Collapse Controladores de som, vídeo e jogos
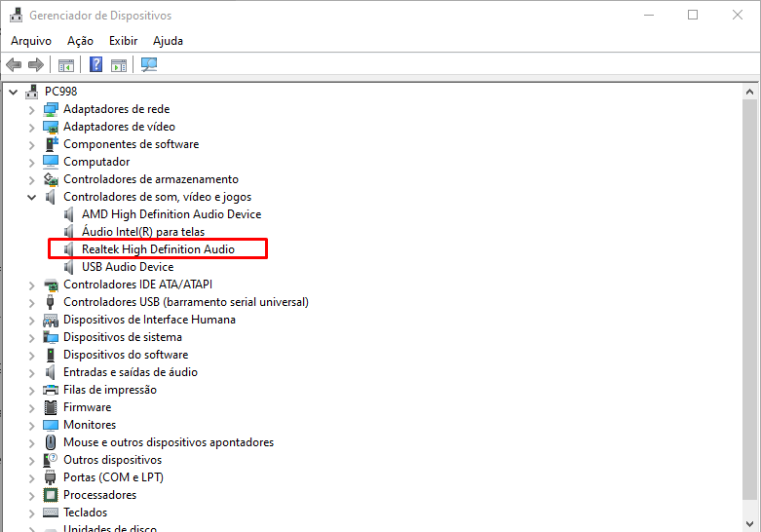Image resolution: width=761 pixels, height=532 pixels. [32, 197]
